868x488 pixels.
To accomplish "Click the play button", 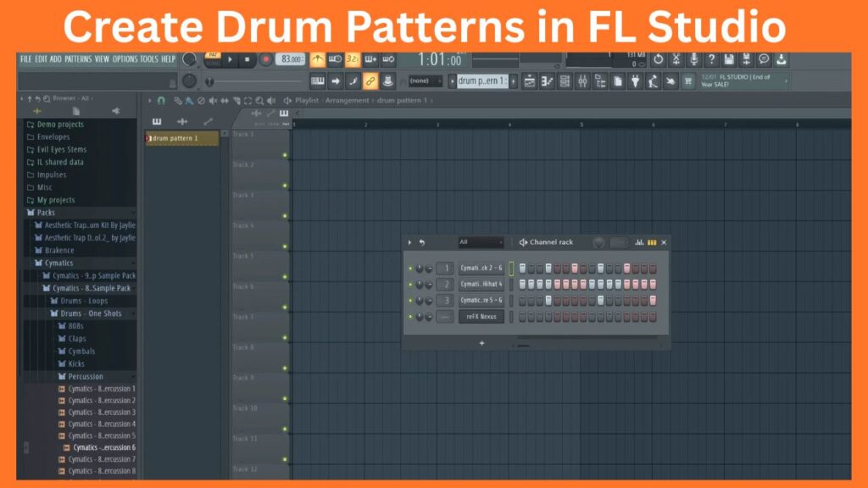I will pos(231,59).
